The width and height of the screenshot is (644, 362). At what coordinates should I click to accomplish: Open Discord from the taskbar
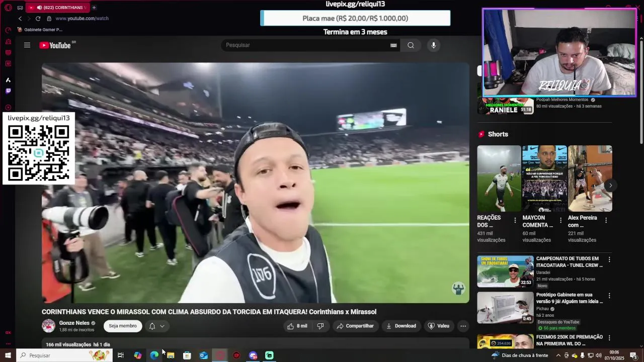(x=253, y=355)
